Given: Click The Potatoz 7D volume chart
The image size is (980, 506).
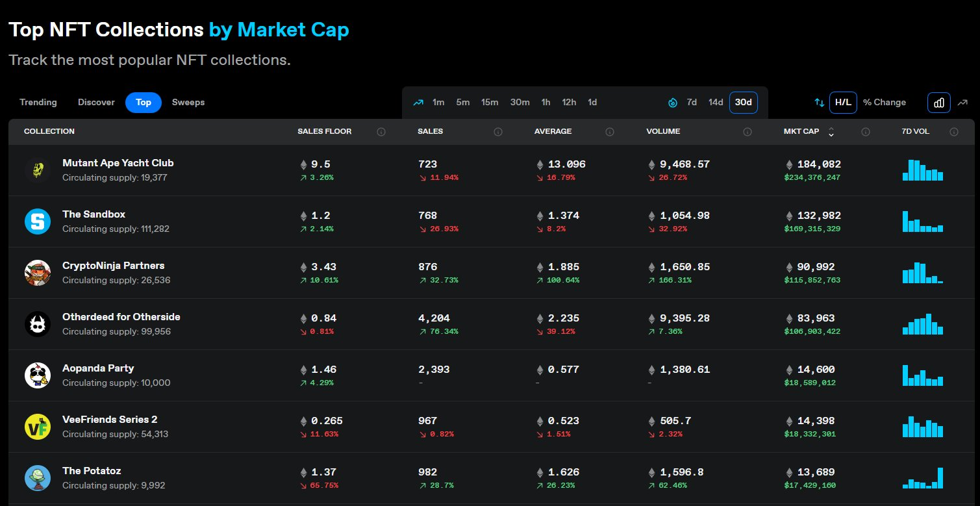Looking at the screenshot, I should point(922,478).
